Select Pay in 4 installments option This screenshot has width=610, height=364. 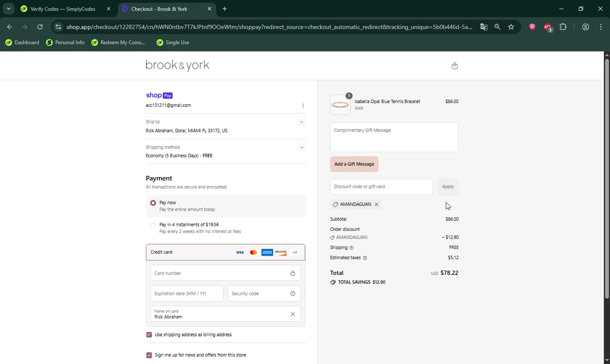153,225
